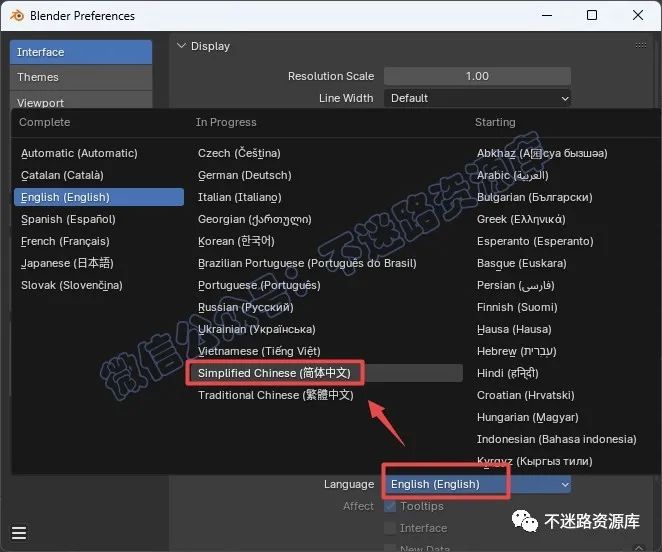Choose Basque (Euskara)
Screen dimensions: 662x552
point(564,263)
